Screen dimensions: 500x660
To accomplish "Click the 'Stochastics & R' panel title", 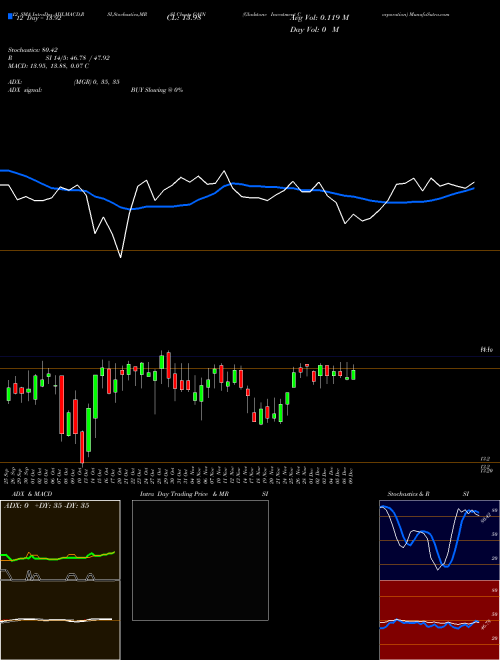I will pyautogui.click(x=409, y=494).
